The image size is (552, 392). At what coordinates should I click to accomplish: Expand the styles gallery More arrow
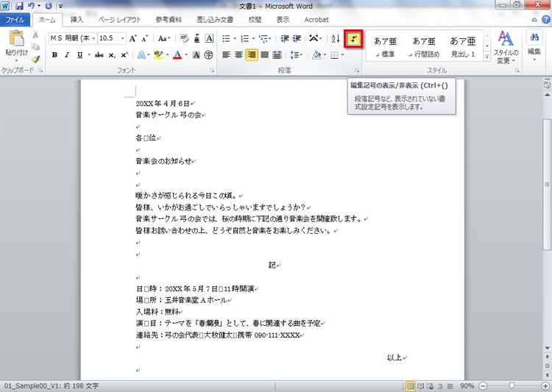pyautogui.click(x=487, y=57)
